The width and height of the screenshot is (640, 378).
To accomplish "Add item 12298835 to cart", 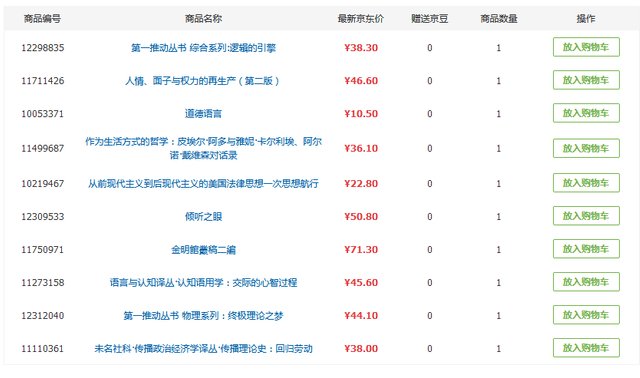I will 586,47.
